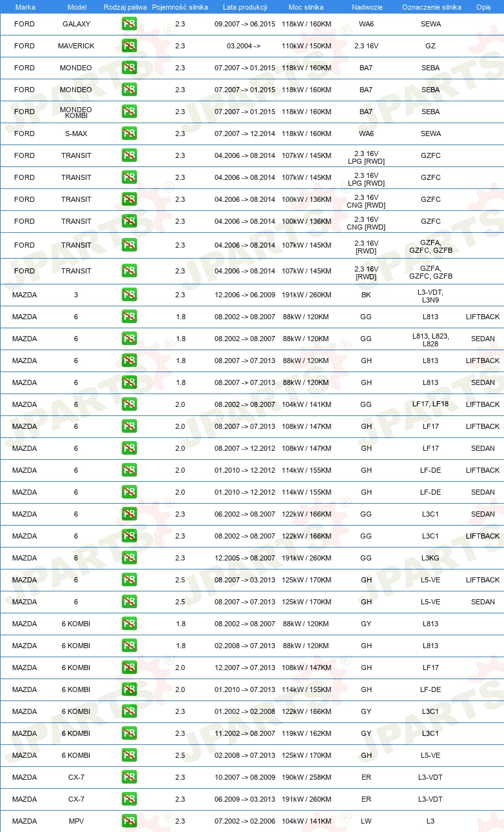Select the MAVERICK model cell
Image resolution: width=504 pixels, height=832 pixels.
click(x=76, y=46)
